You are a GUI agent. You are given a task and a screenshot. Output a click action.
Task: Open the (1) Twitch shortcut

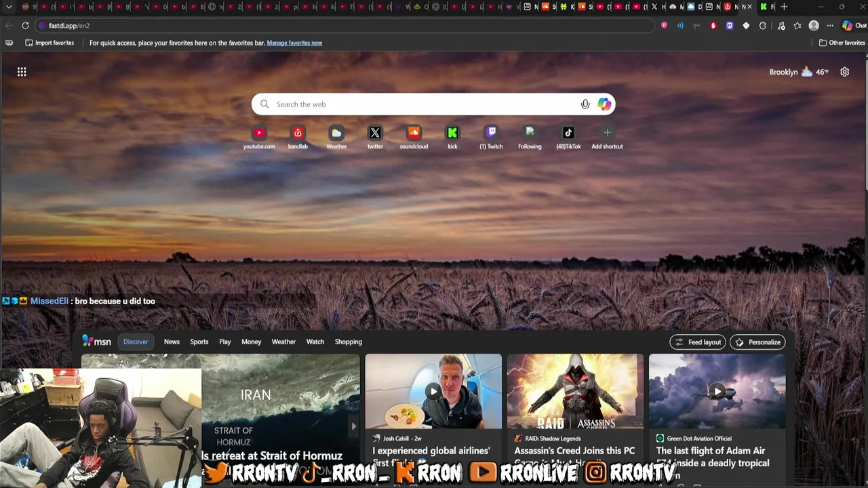[x=491, y=137]
